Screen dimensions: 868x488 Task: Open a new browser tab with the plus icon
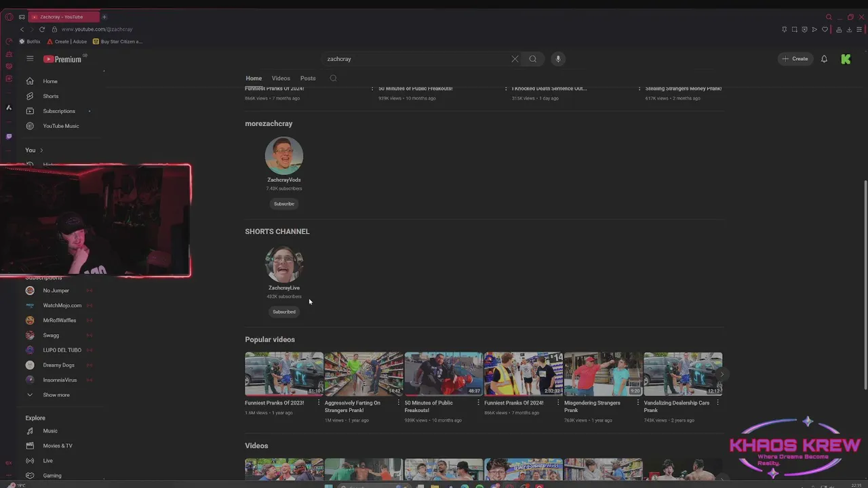coord(104,17)
